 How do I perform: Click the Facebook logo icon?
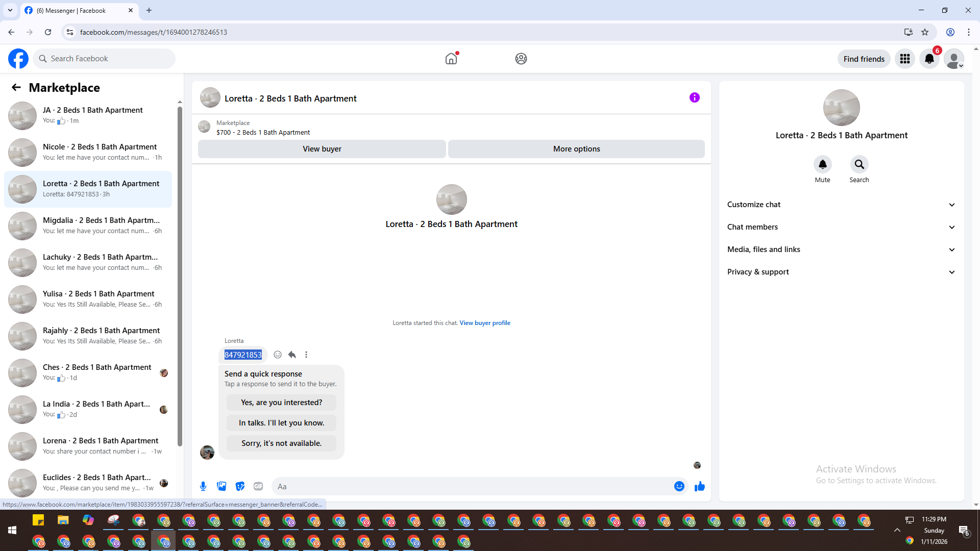[x=18, y=59]
